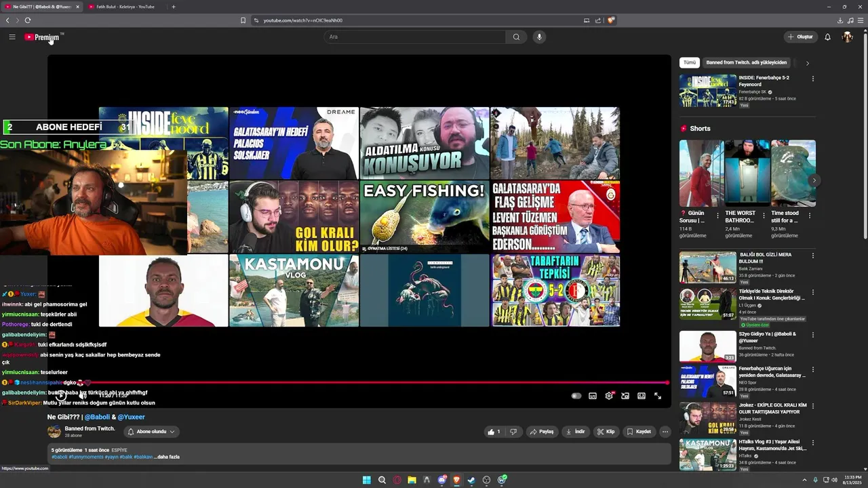Image resolution: width=868 pixels, height=488 pixels.
Task: Open @Yuxeer channel link in title
Action: click(x=131, y=417)
